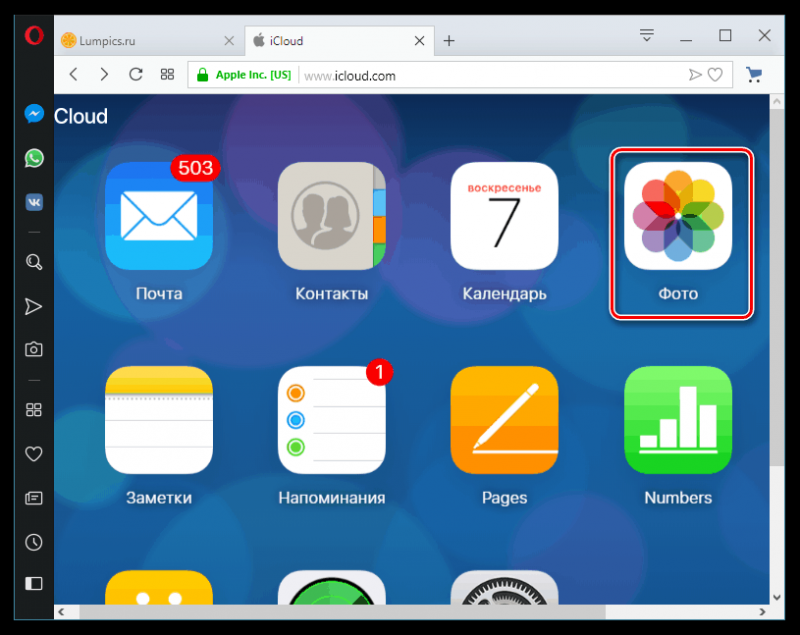800x635 pixels.
Task: Maximize the Opera window
Action: pyautogui.click(x=725, y=35)
